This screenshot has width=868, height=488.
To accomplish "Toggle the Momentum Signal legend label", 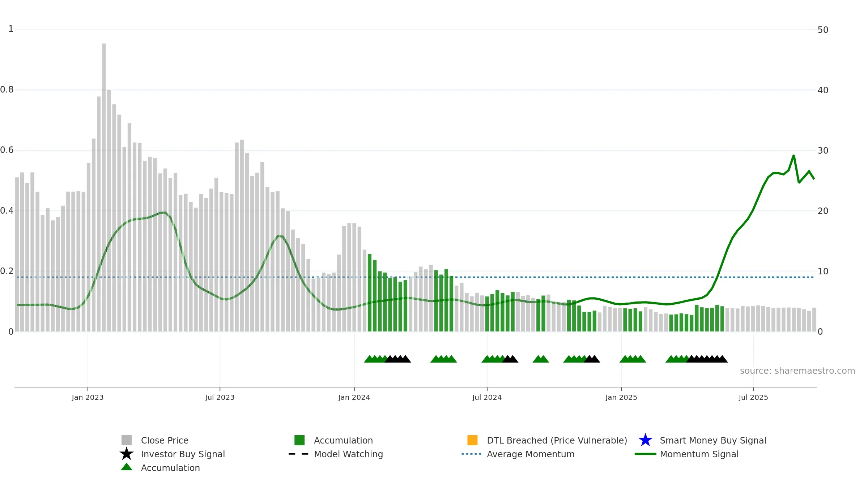I will [699, 454].
